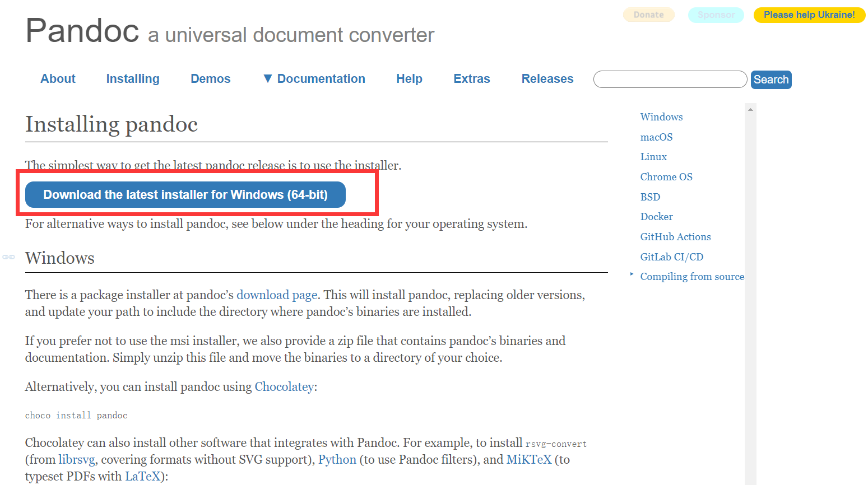Open the Releases page
Screen dimensions: 868x485
click(547, 79)
